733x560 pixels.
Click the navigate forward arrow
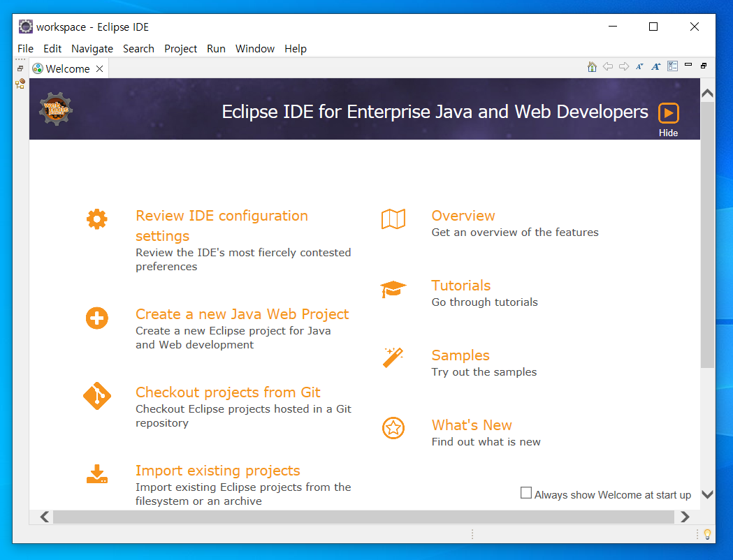[624, 66]
